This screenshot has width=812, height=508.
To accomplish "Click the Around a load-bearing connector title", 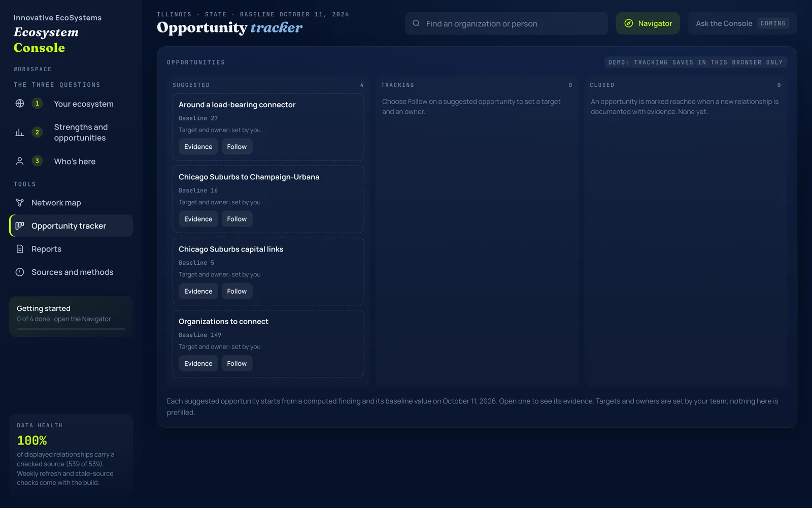I will click(x=237, y=105).
